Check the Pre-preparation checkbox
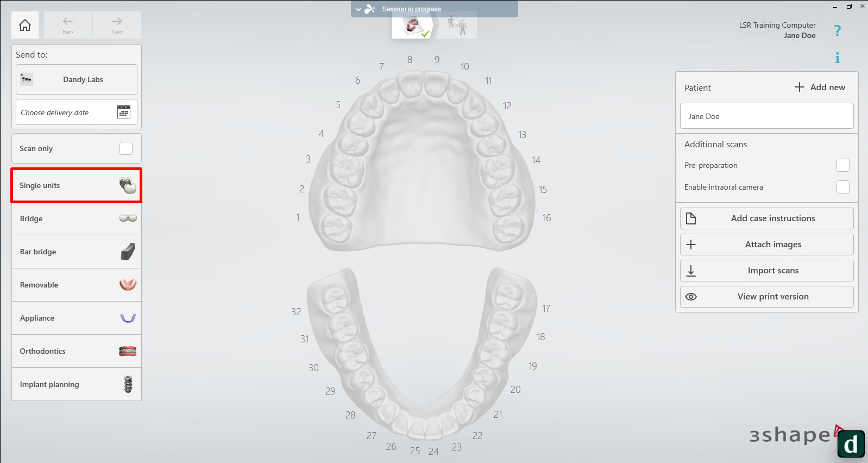Viewport: 868px width, 463px height. point(842,165)
